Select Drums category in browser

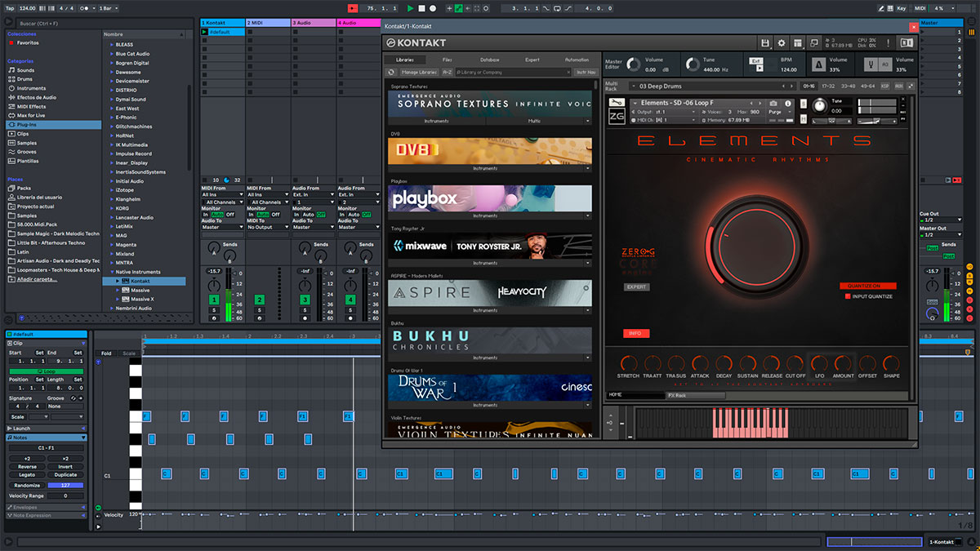pos(25,79)
